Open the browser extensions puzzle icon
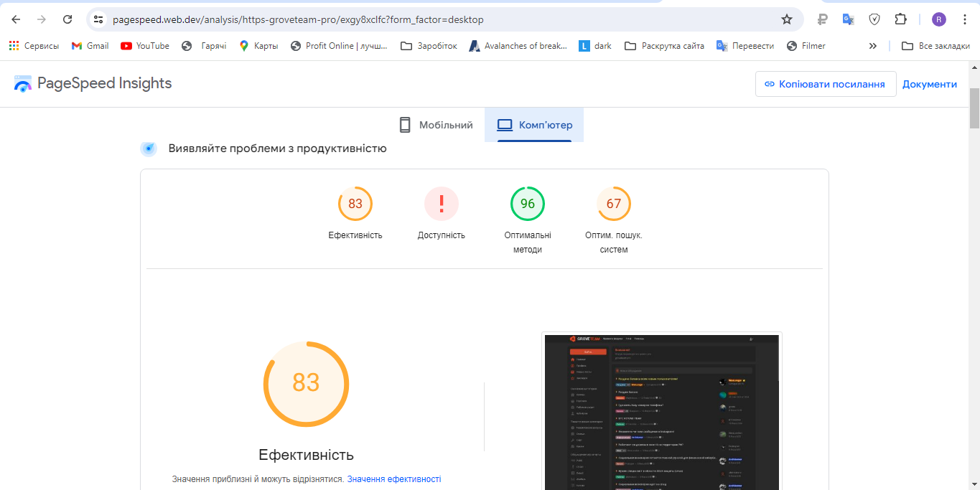 [x=900, y=19]
